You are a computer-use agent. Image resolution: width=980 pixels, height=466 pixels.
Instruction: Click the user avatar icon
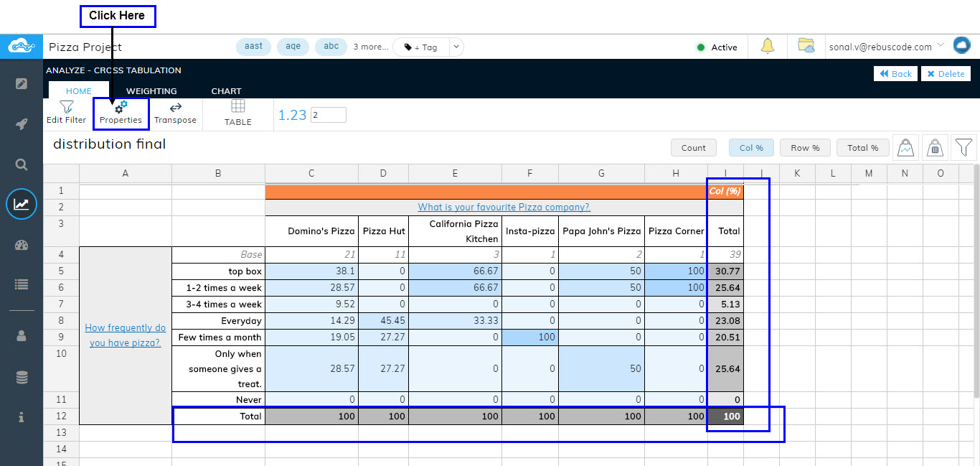[x=961, y=46]
